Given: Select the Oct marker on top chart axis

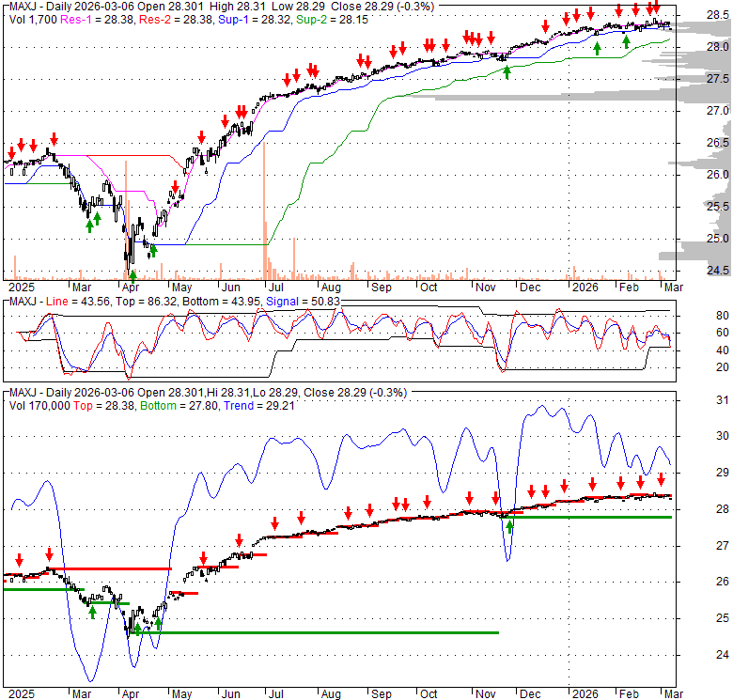Looking at the screenshot, I should tap(429, 286).
